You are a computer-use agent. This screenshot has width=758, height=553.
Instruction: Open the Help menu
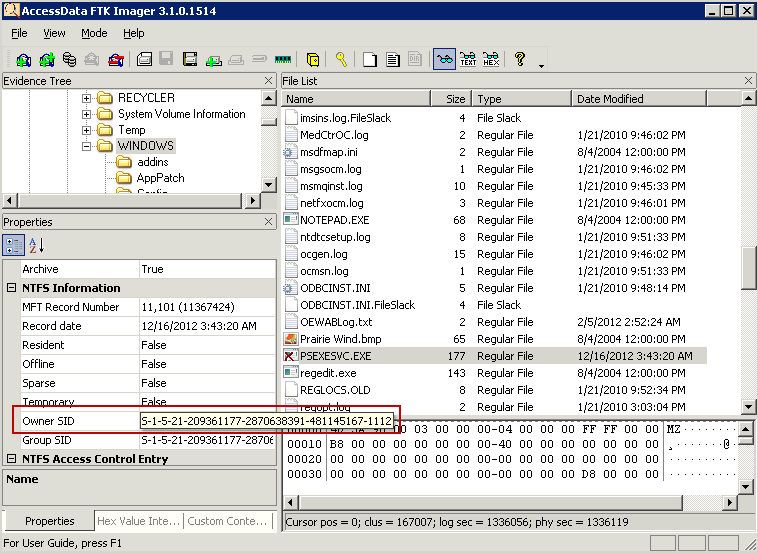(134, 33)
